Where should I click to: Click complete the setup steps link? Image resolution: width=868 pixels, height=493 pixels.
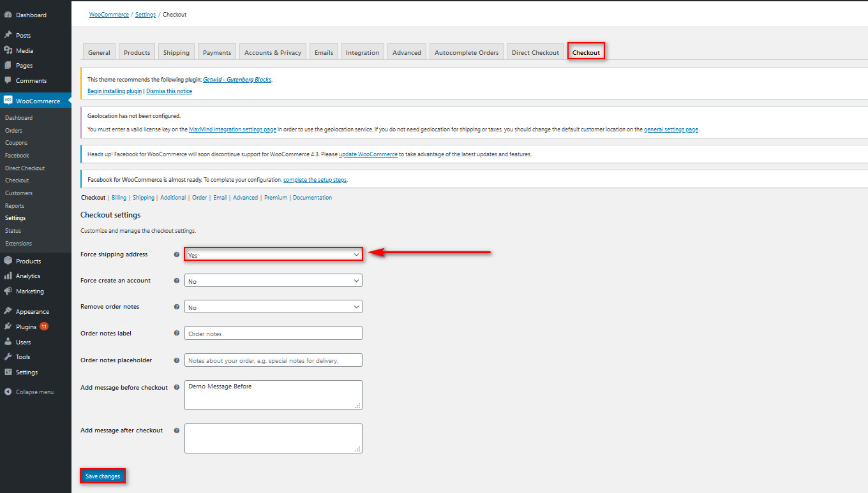tap(315, 180)
